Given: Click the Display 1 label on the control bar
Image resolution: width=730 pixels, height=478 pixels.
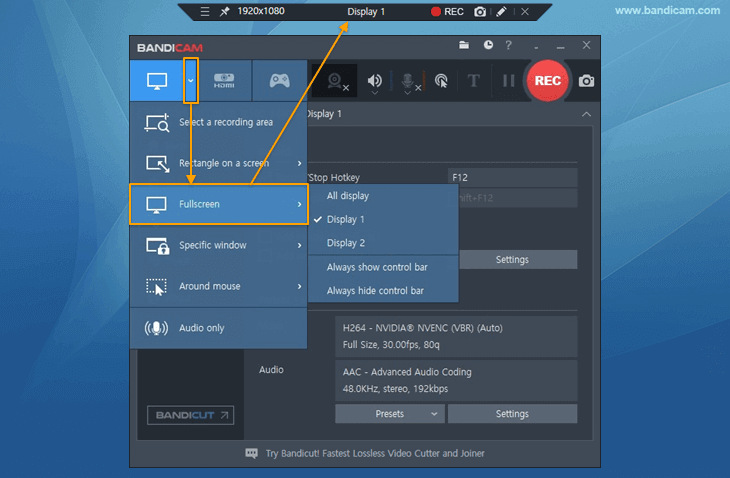Looking at the screenshot, I should pos(366,12).
